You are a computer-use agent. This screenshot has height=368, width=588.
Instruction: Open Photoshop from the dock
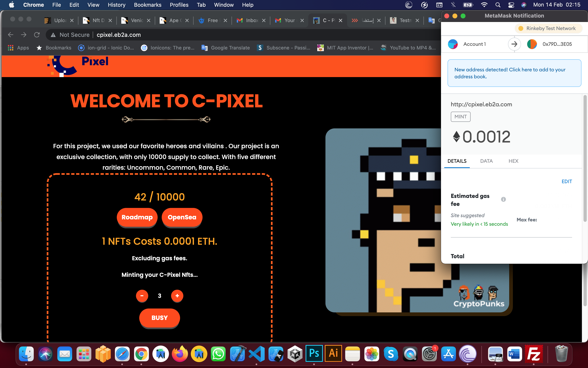click(314, 353)
